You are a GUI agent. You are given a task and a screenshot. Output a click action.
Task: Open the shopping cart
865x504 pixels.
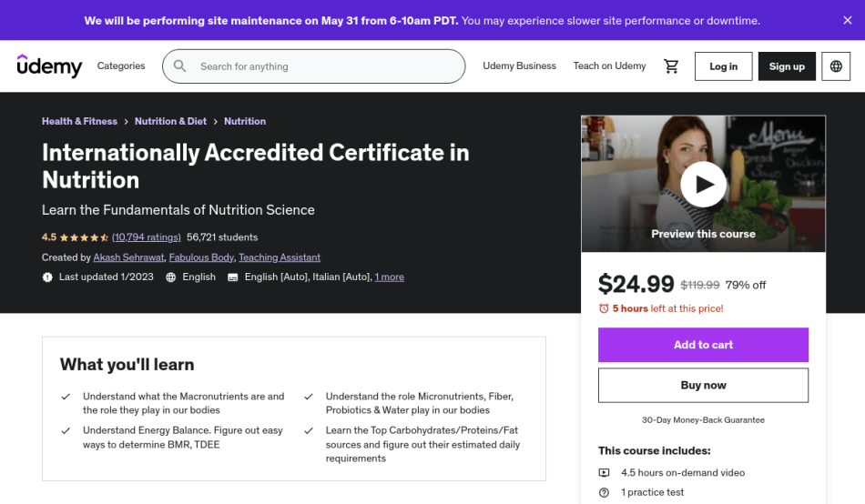671,66
